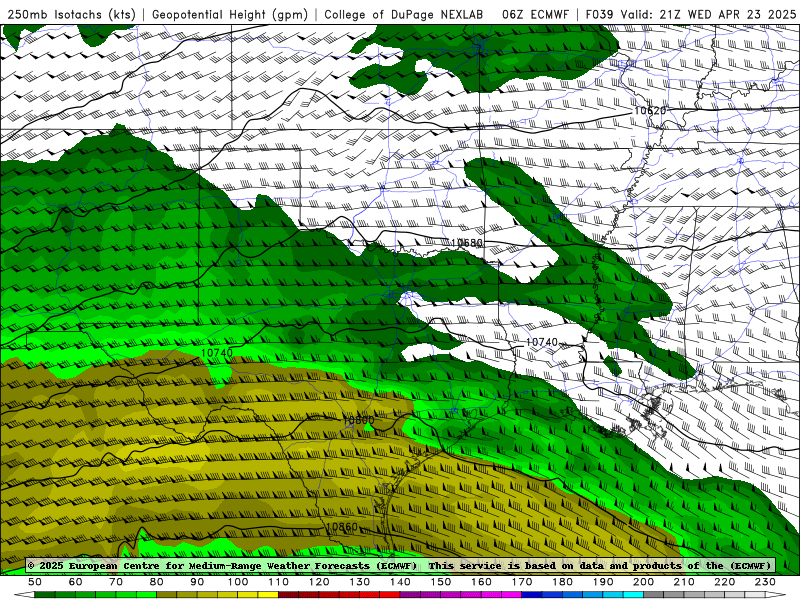Click the ECMWF copyright notice banner

tap(401, 565)
